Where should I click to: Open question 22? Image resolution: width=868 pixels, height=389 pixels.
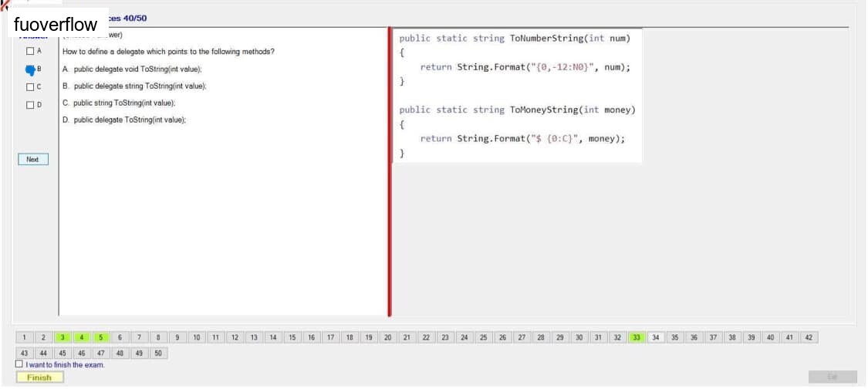click(426, 337)
